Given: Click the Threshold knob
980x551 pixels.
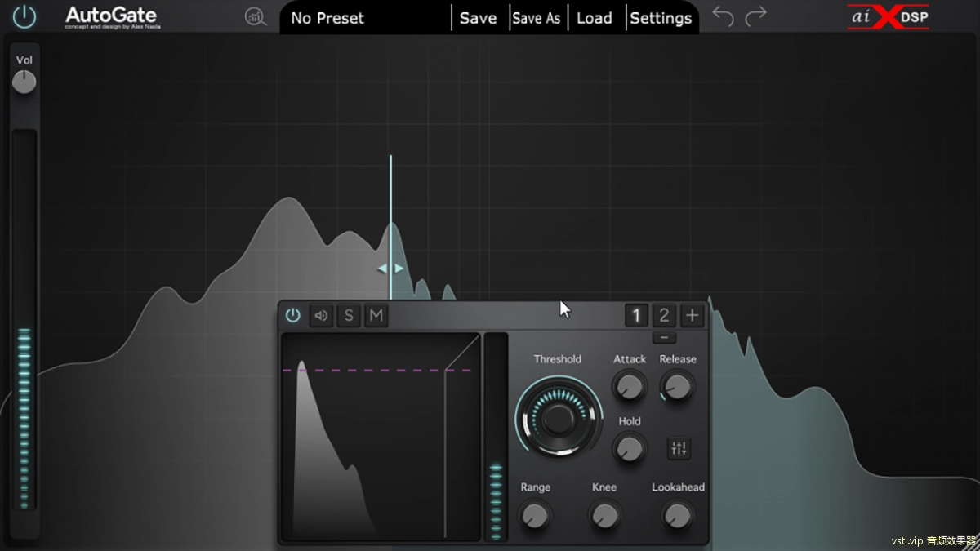Looking at the screenshot, I should pyautogui.click(x=559, y=419).
